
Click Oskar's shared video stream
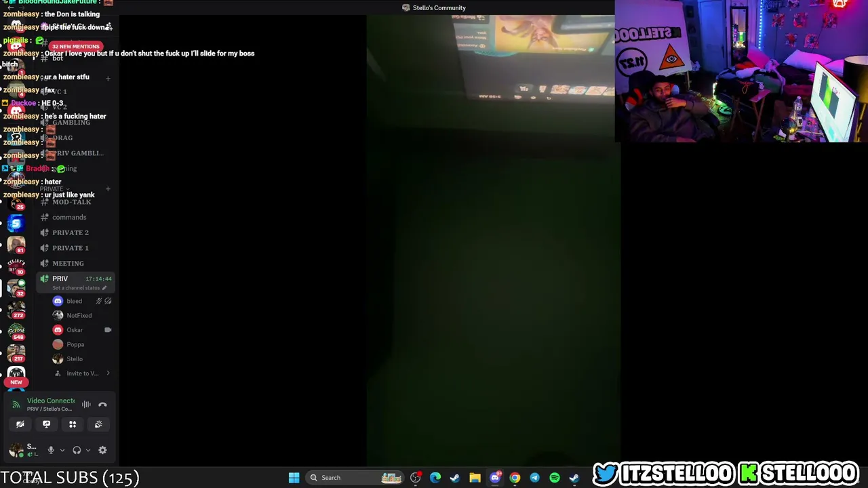tap(493, 240)
